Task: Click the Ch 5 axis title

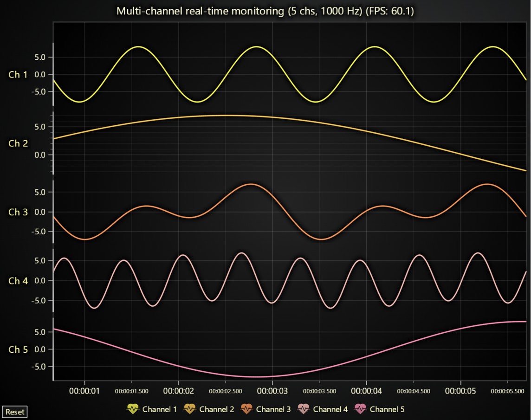Action: point(18,349)
